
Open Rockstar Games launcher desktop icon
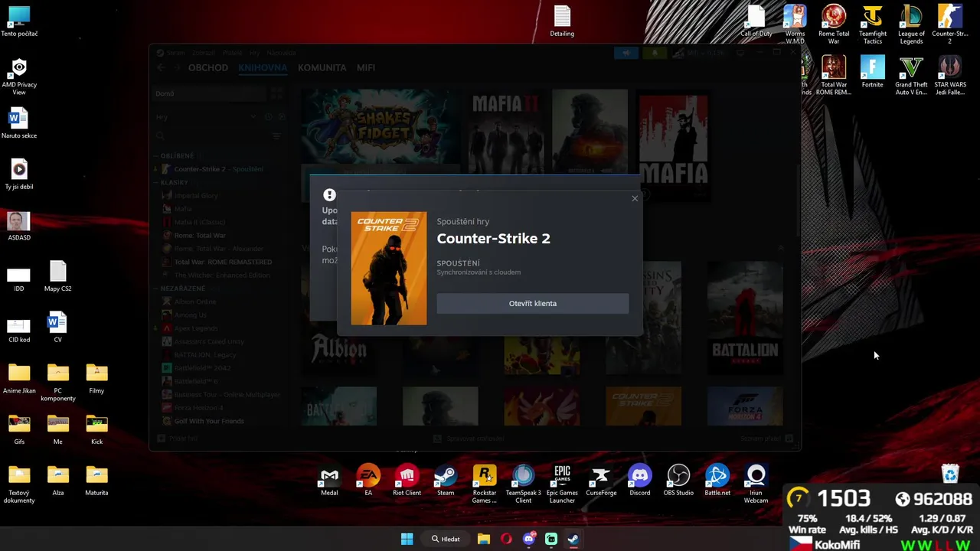click(x=484, y=484)
